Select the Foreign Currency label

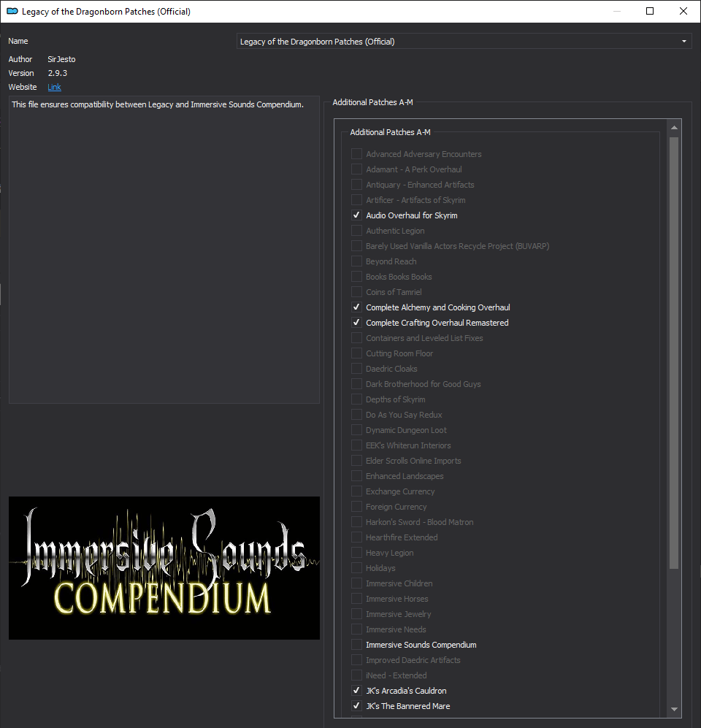click(396, 507)
